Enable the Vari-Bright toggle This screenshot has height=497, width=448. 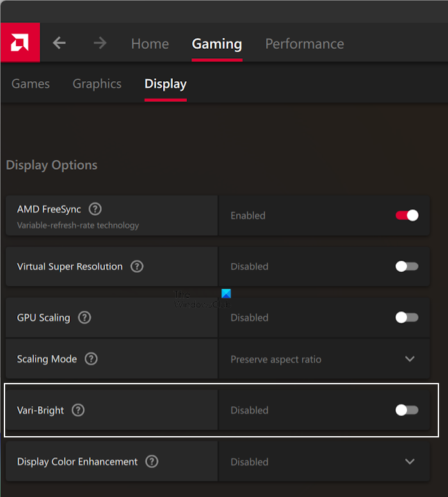click(407, 411)
